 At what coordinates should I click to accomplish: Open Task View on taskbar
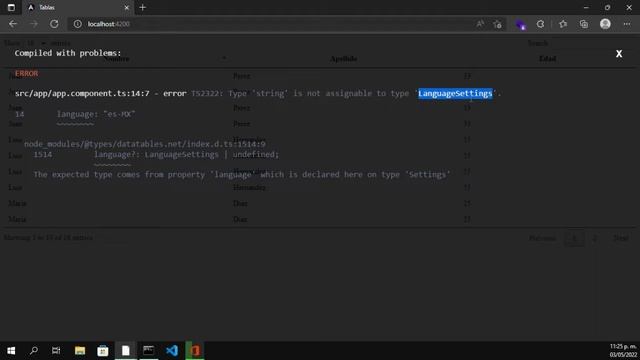point(56,351)
